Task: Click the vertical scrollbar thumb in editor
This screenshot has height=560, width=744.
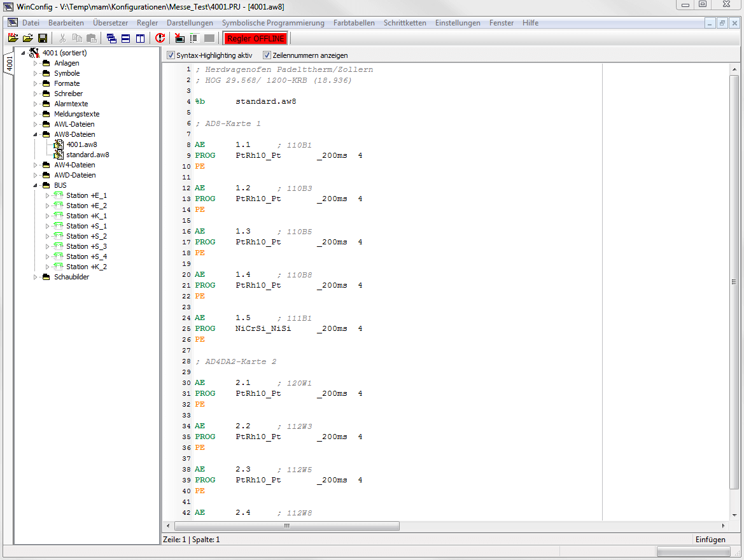Action: [734, 281]
